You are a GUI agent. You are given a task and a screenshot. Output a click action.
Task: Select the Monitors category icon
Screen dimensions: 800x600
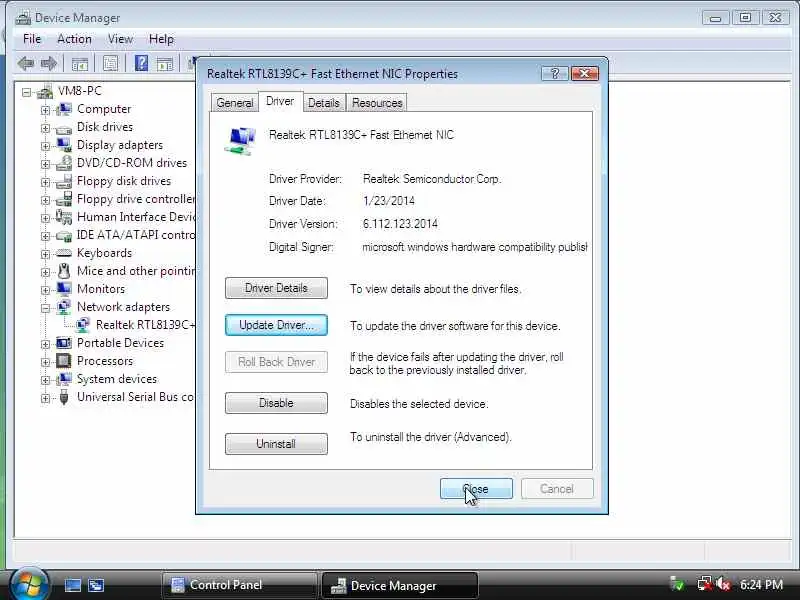tap(64, 289)
